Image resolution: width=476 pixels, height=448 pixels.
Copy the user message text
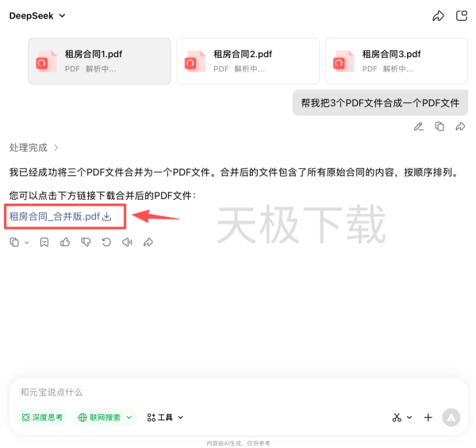tap(440, 126)
